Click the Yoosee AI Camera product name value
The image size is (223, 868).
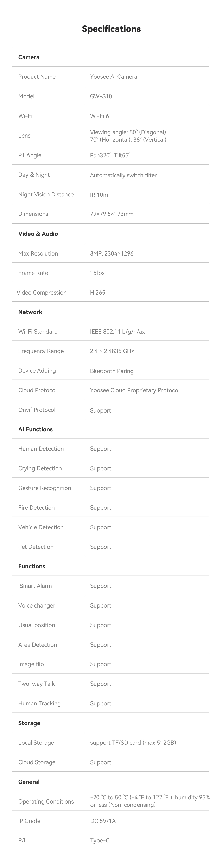[114, 77]
